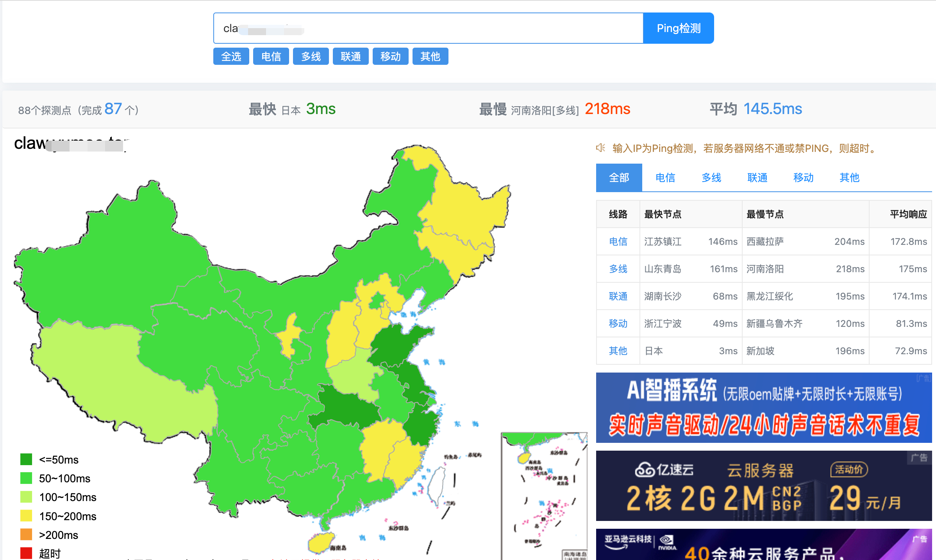Click the yellow 150~200ms legend swatch
The image size is (936, 560).
(26, 516)
